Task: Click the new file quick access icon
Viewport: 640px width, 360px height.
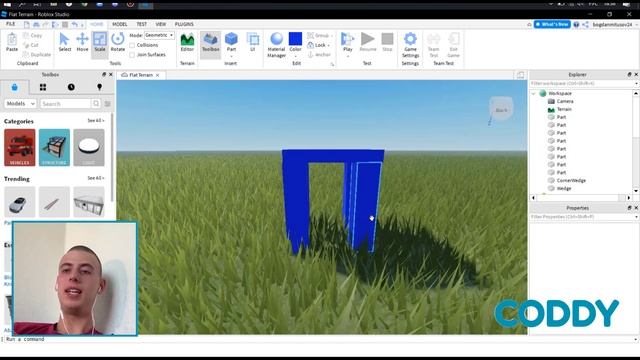Action: [27, 24]
